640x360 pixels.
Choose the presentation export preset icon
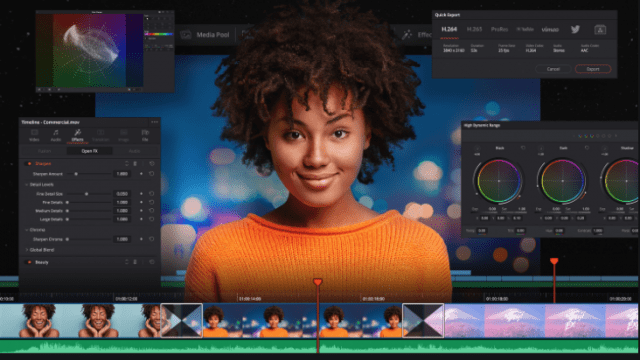click(600, 29)
